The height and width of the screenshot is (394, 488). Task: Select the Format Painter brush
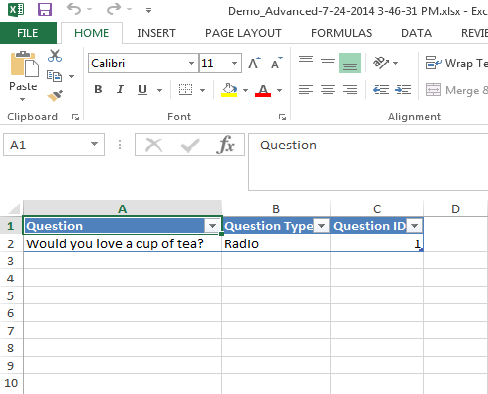[55, 96]
